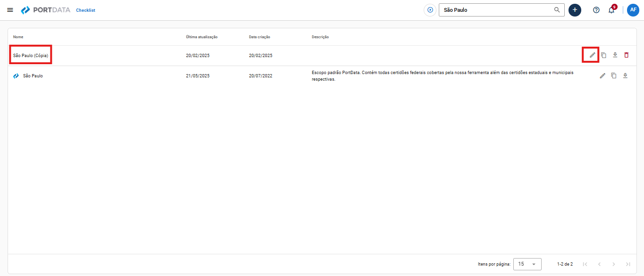Viewport: 644px width, 276px height.
Task: Click the Escopo padrão PortData description
Action: 443,76
